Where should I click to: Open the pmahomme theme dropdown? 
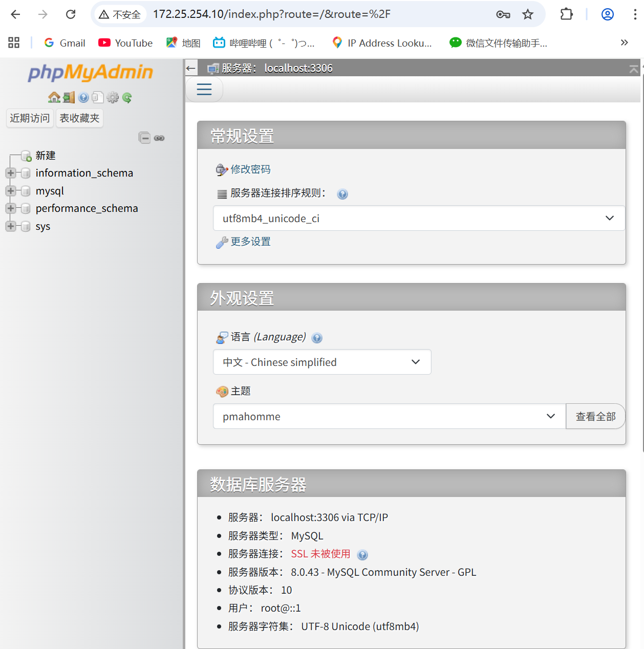(x=389, y=416)
